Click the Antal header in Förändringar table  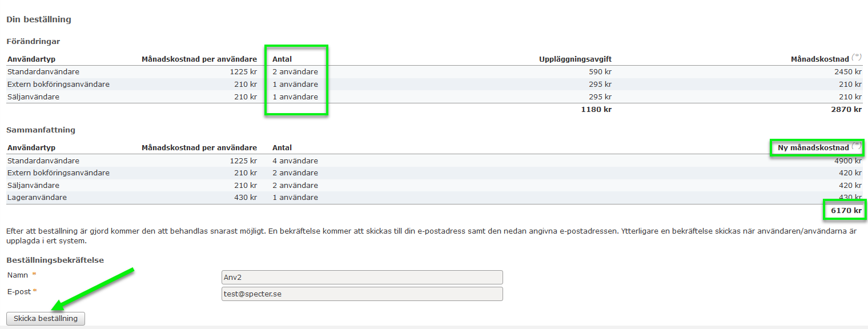click(x=282, y=59)
